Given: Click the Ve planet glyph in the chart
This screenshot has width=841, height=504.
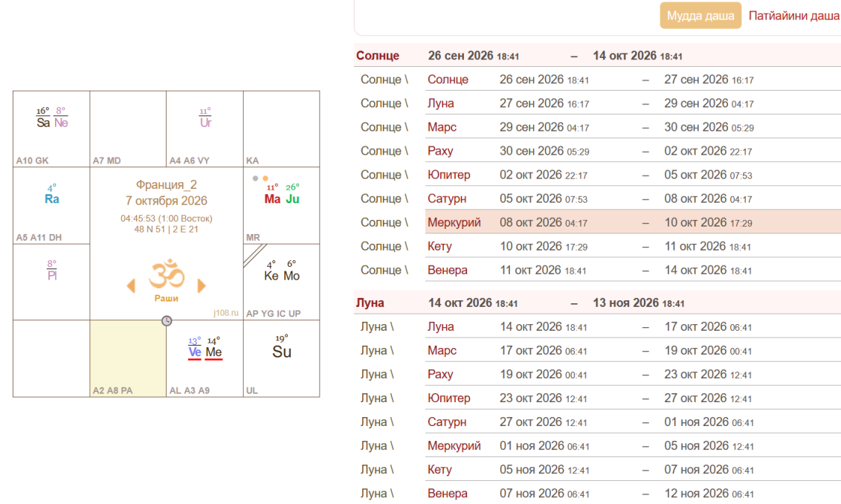Looking at the screenshot, I should pos(195,352).
